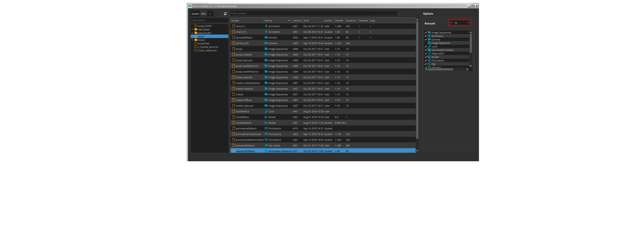Switch to the film tab

tap(203, 14)
